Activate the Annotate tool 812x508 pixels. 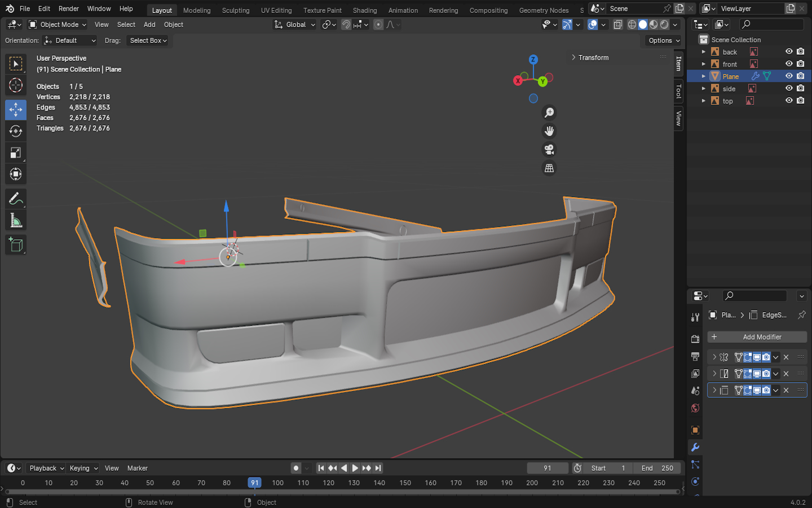(x=16, y=199)
